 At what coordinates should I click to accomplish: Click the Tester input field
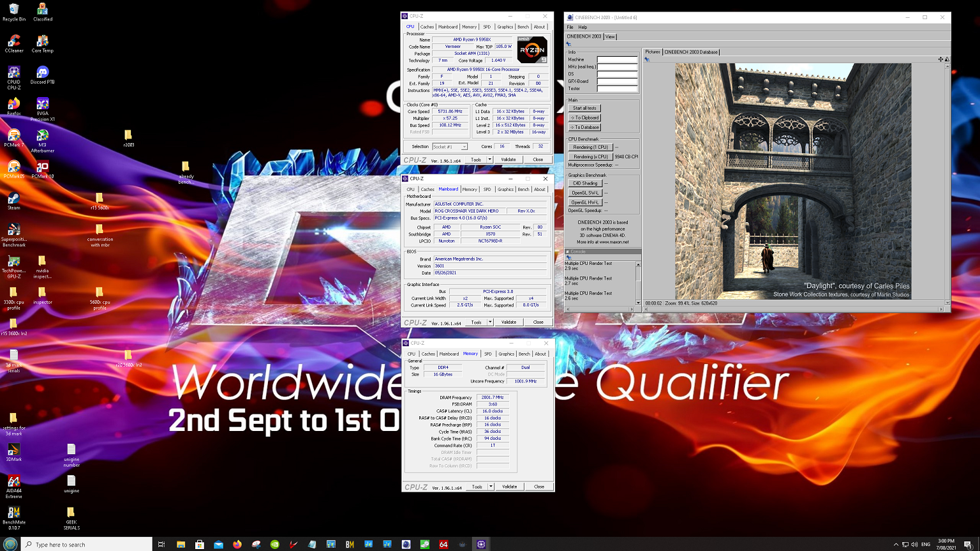[x=617, y=89]
